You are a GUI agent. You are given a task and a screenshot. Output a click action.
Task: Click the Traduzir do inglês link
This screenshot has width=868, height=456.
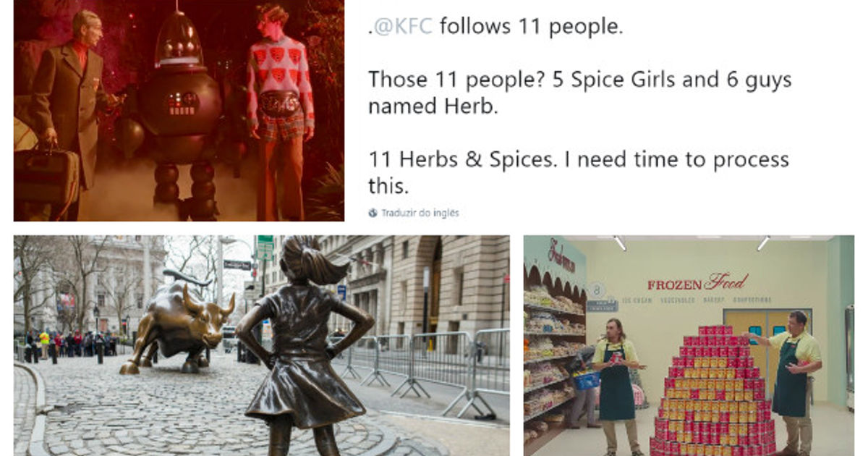click(x=420, y=213)
